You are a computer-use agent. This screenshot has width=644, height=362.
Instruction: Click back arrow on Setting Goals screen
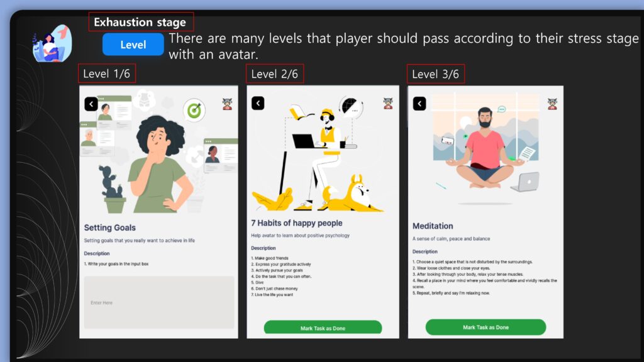91,104
